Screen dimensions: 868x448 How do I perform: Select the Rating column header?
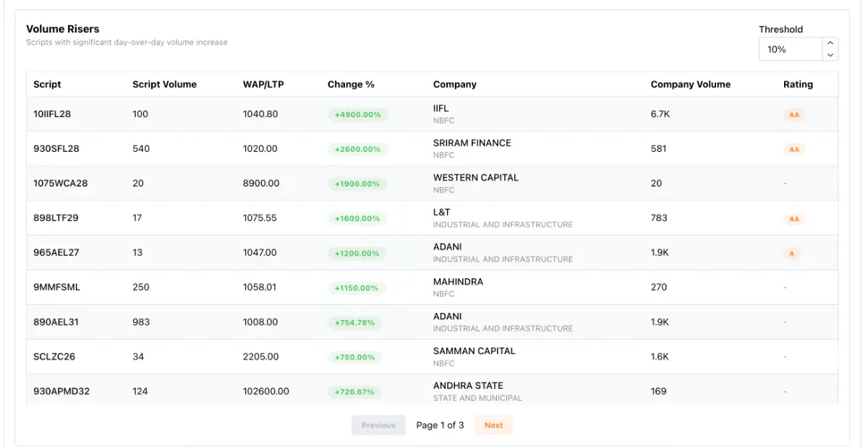798,85
